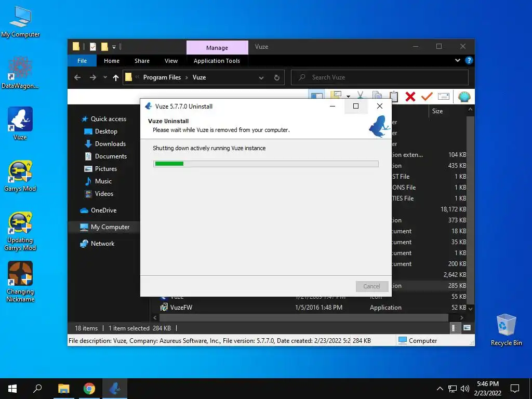Select Network in navigation pane
The image size is (532, 399).
point(102,244)
